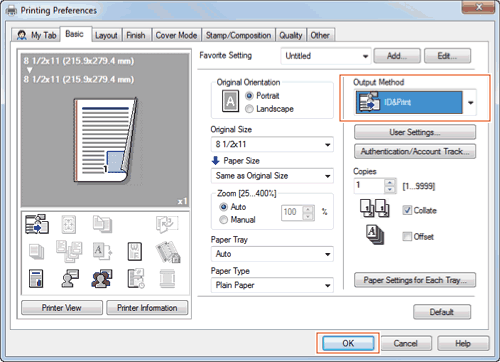This screenshot has width=500, height=362.
Task: Click Paper Settings for Each Tray... button
Action: pos(415,280)
